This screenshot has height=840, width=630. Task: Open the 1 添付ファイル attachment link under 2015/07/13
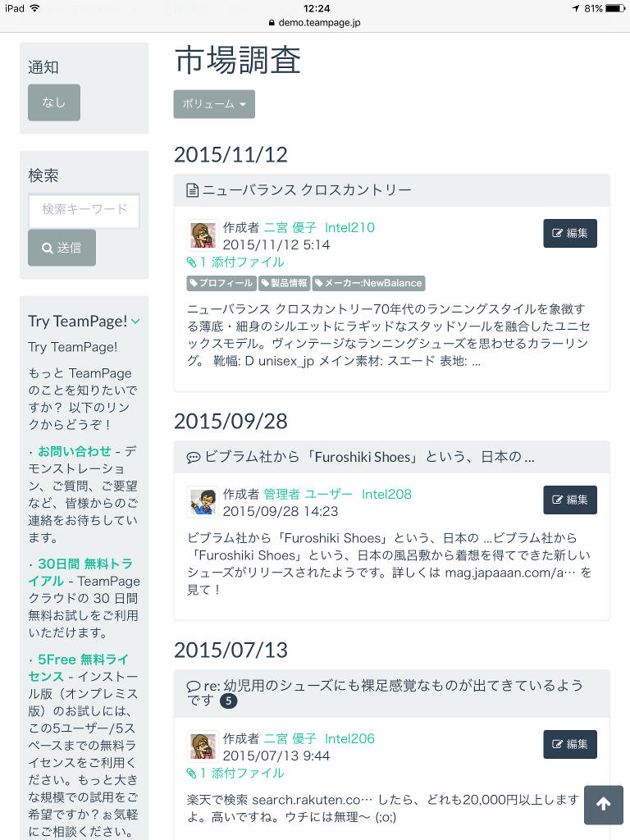(235, 773)
